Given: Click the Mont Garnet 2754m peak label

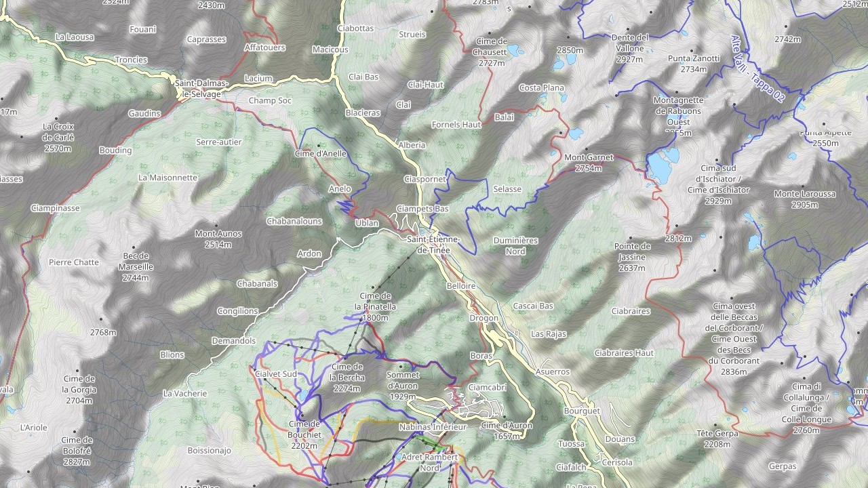Looking at the screenshot, I should [x=589, y=163].
